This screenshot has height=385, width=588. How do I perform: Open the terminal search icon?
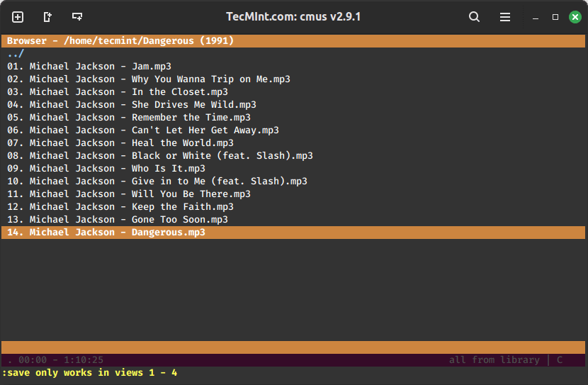pos(474,17)
